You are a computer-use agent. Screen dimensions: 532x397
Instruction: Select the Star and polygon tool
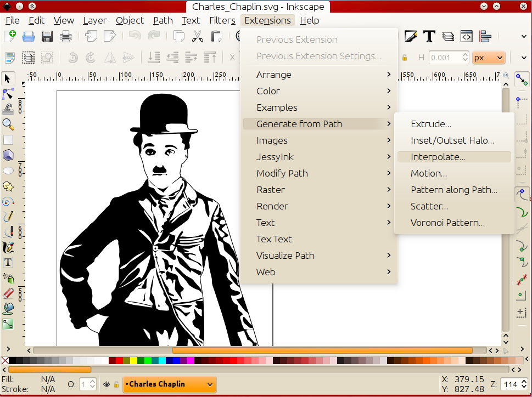8,186
